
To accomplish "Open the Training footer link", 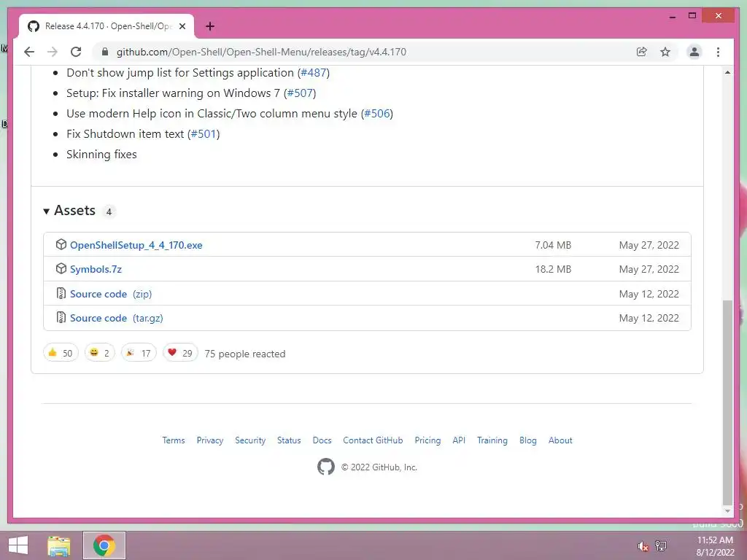I will [x=492, y=440].
